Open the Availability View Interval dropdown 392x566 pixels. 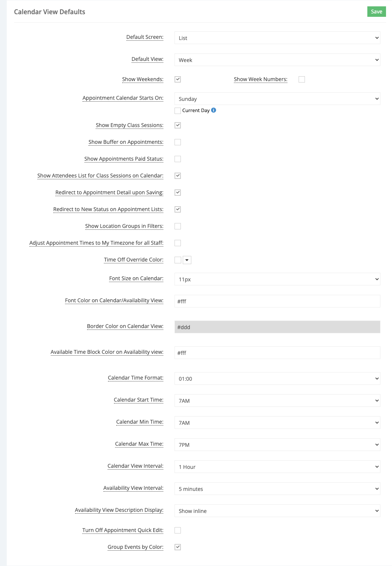click(x=277, y=489)
